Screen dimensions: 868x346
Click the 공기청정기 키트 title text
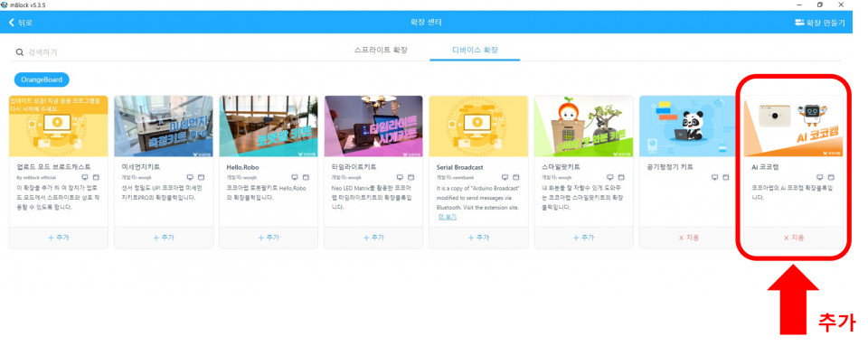pos(670,166)
